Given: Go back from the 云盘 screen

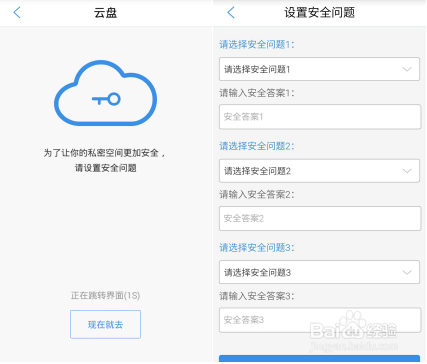Looking at the screenshot, I should [17, 13].
